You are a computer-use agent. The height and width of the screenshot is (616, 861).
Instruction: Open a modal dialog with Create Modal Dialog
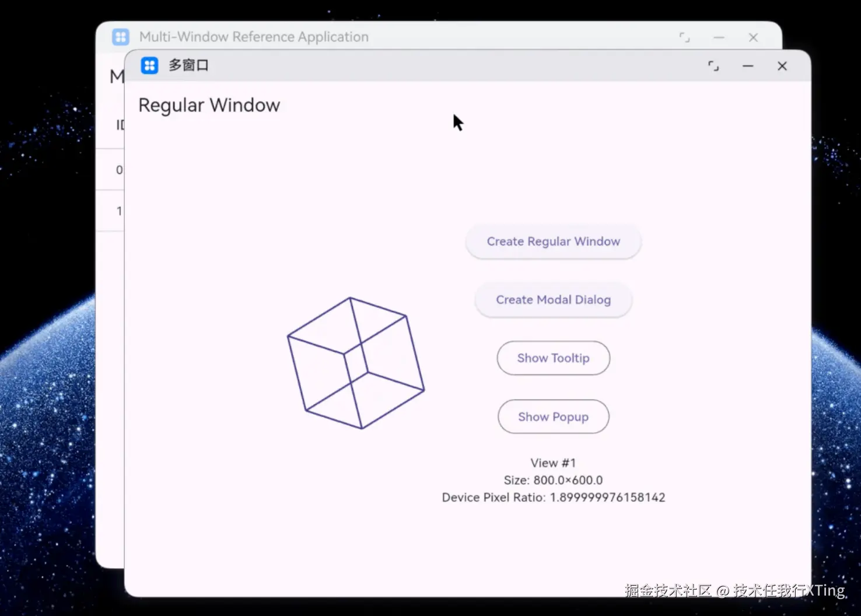pos(554,300)
